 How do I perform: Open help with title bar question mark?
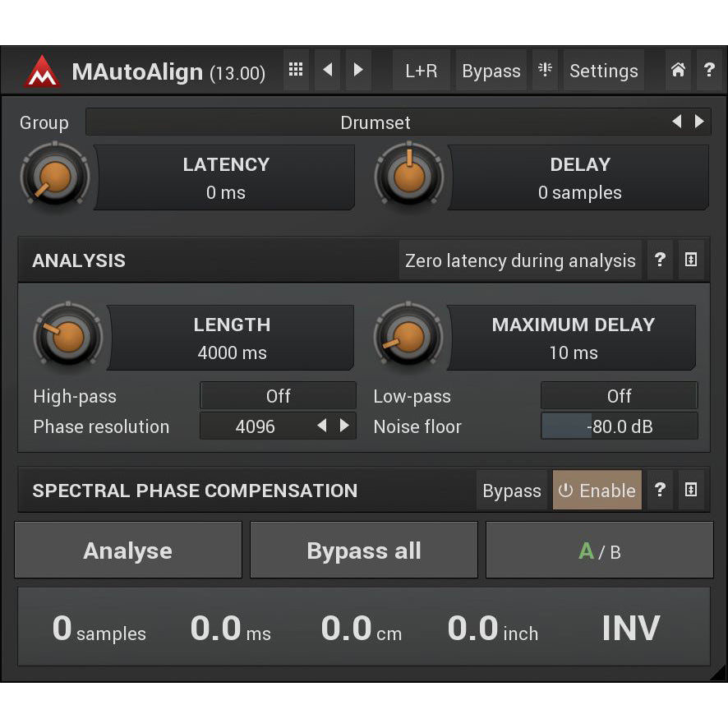point(708,71)
